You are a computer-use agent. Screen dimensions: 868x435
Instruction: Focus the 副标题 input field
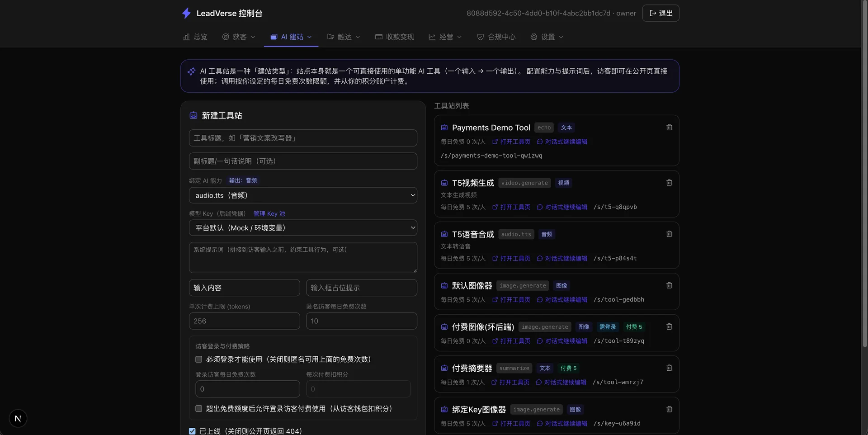[x=303, y=161]
